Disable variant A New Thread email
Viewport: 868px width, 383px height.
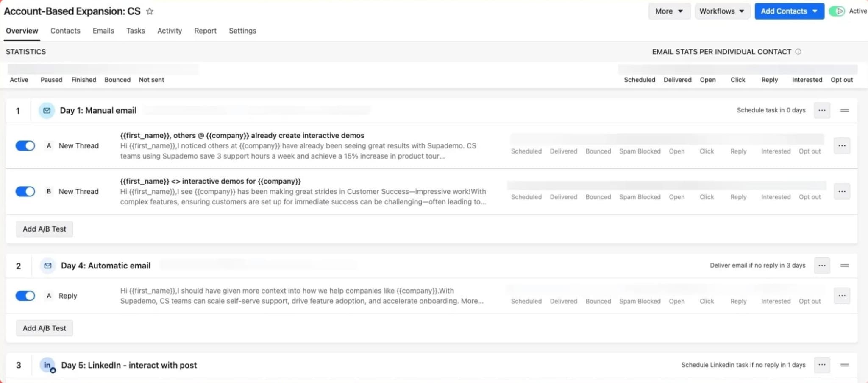pos(25,145)
